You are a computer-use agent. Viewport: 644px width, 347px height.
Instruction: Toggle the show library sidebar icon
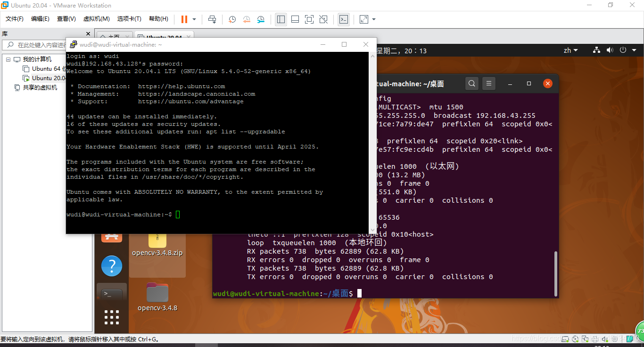pos(281,19)
